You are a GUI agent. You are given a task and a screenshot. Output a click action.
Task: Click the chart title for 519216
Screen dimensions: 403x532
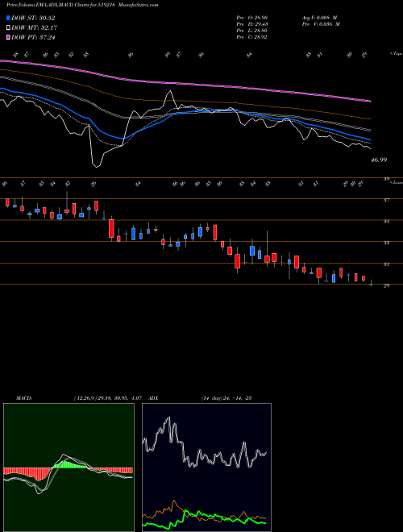point(82,5)
